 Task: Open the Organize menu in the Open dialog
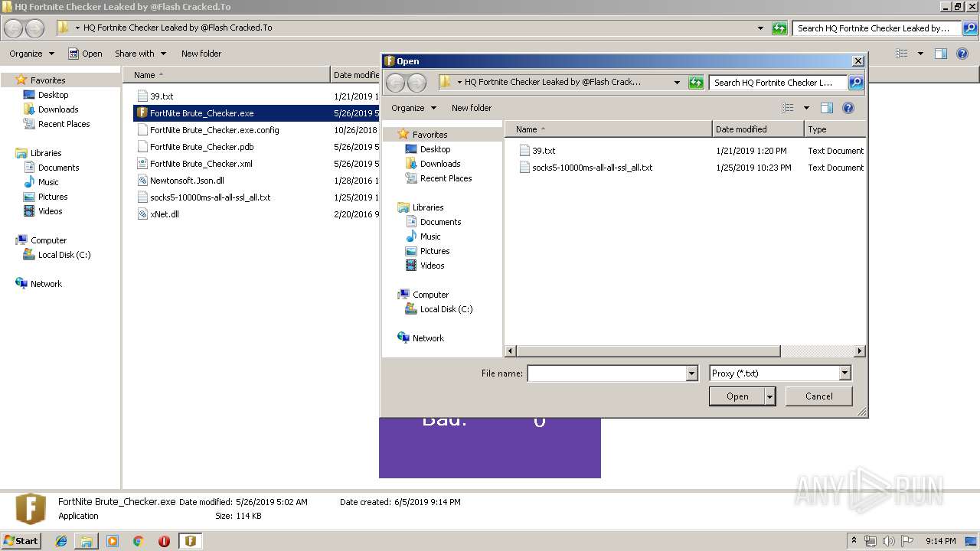(x=413, y=108)
